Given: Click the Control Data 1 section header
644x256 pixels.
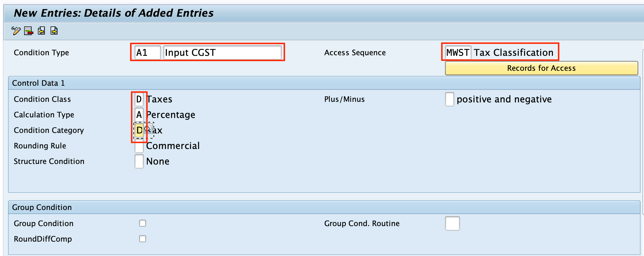Looking at the screenshot, I should tap(39, 83).
